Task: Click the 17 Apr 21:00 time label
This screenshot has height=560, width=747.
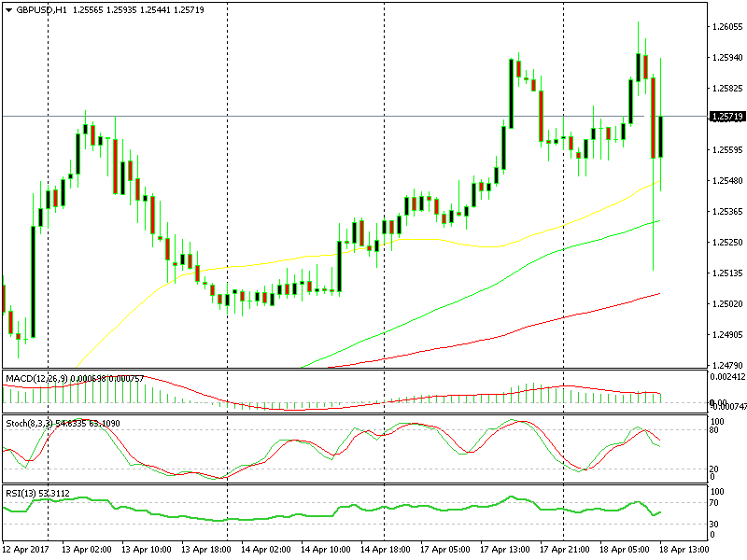Action: point(565,550)
